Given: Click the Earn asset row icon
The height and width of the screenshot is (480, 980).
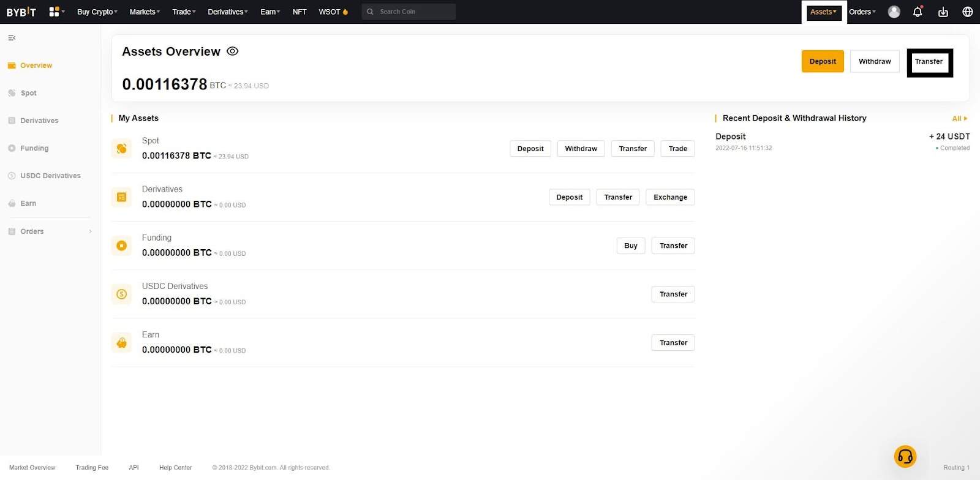Looking at the screenshot, I should (121, 342).
